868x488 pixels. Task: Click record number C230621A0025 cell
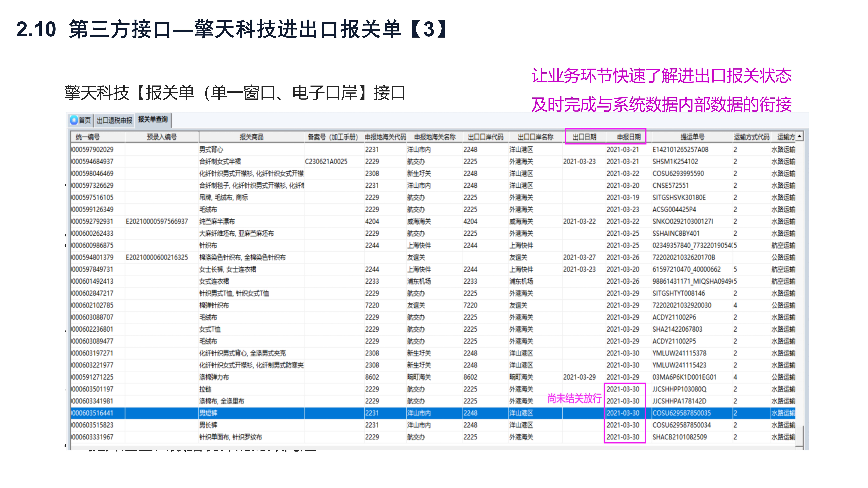(x=326, y=162)
